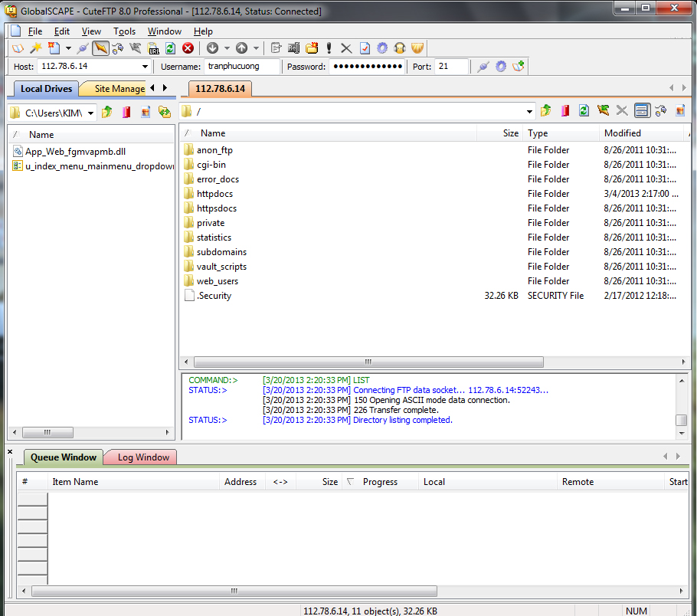Open the Host address dropdown

coord(145,67)
